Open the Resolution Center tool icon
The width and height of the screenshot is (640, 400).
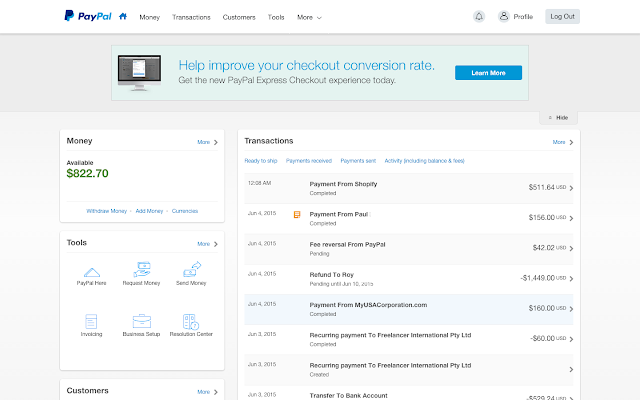coord(191,322)
